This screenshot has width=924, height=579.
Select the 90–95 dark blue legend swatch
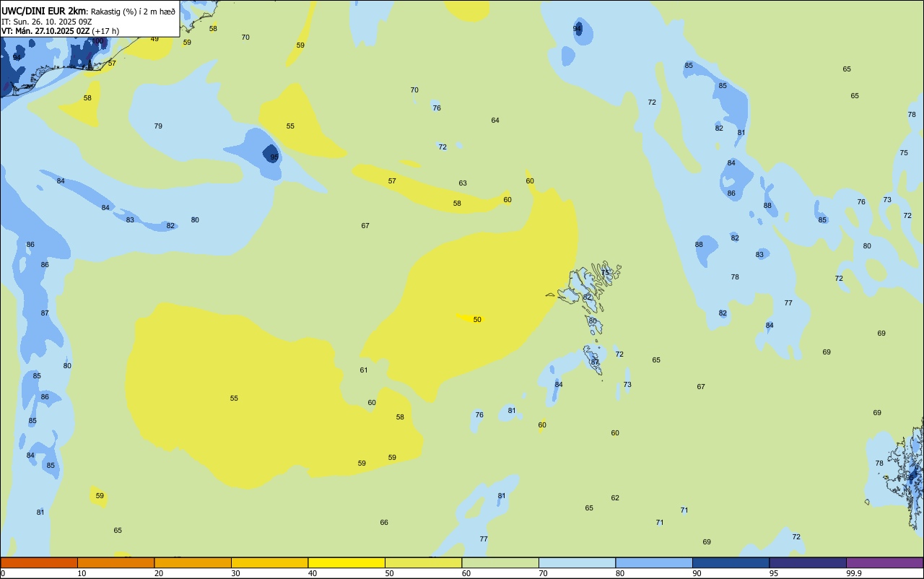[x=731, y=562]
